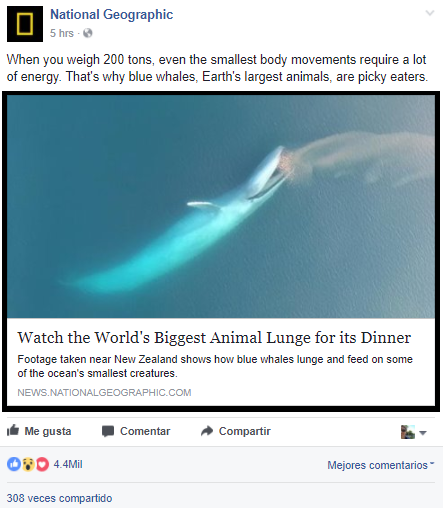Open the blue Like reaction icon
The image size is (443, 508).
click(x=14, y=464)
